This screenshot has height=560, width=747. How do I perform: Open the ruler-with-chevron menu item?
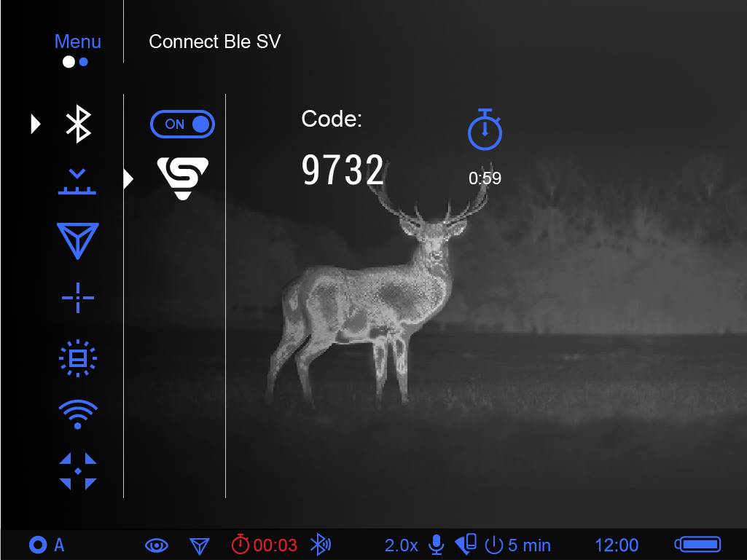pyautogui.click(x=77, y=181)
